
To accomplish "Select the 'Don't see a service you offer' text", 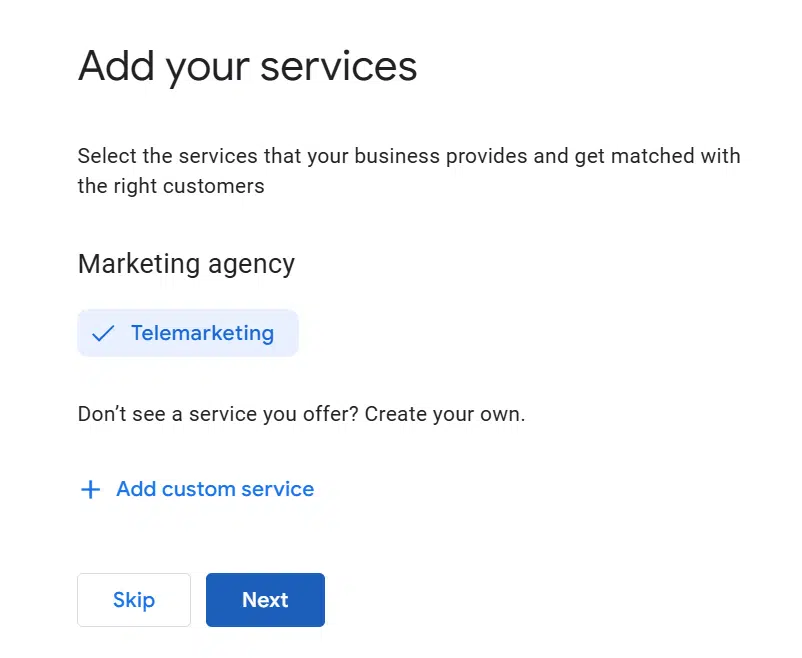I will coord(218,414).
